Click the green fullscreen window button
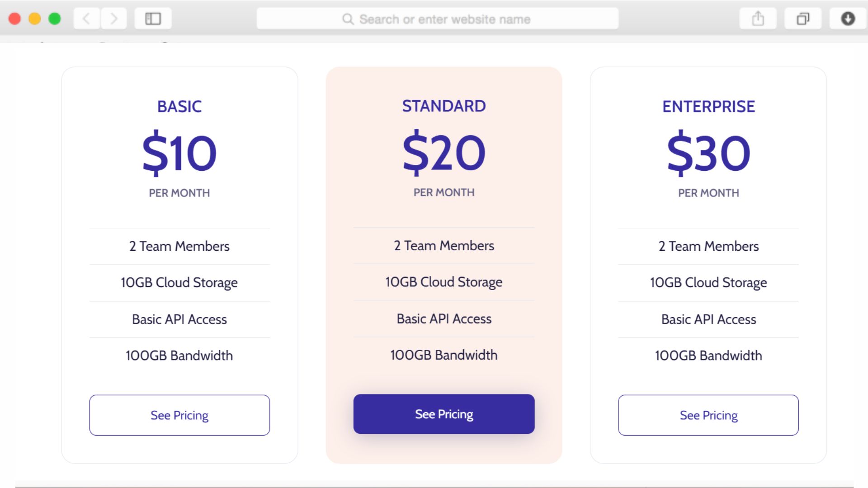Screen dimensions: 868x488 55,19
